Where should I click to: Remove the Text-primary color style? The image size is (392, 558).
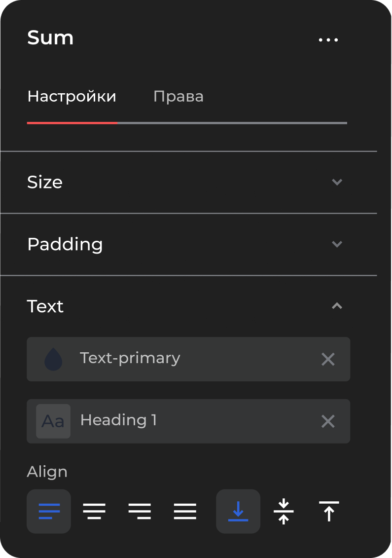[328, 359]
